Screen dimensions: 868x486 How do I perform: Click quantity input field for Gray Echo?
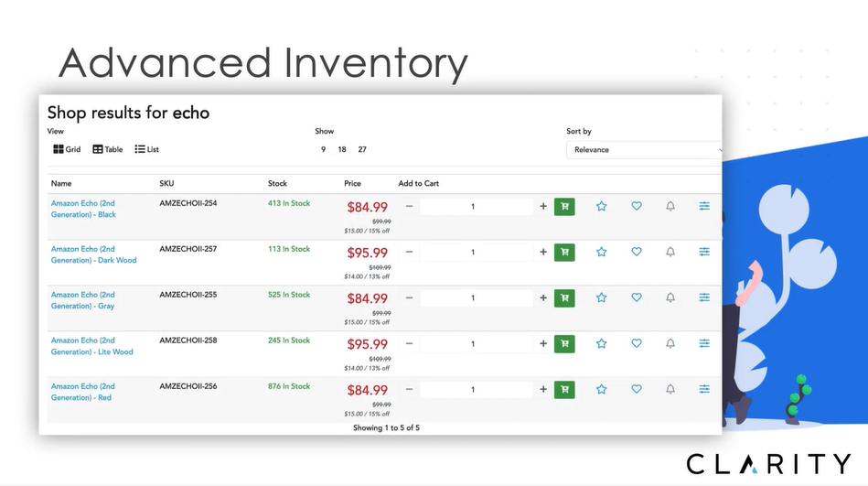[474, 298]
